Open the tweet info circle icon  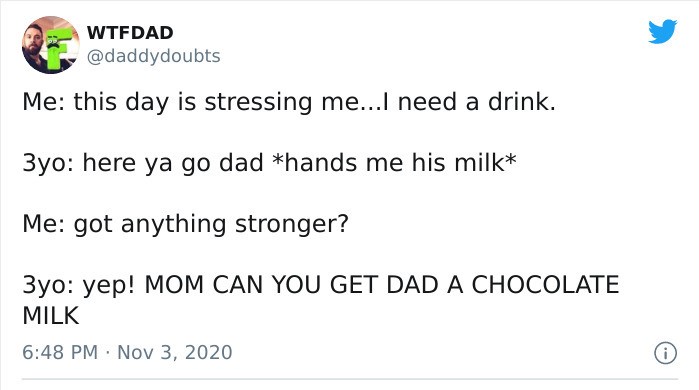[x=665, y=353]
